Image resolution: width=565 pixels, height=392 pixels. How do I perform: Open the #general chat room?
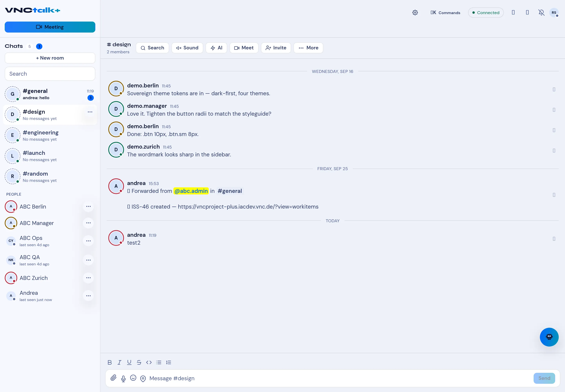point(50,94)
